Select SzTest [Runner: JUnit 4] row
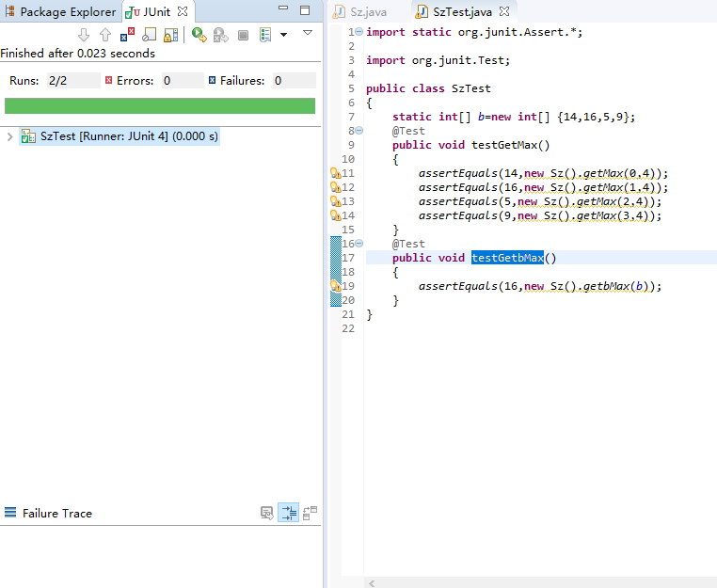717x588 pixels. (119, 136)
